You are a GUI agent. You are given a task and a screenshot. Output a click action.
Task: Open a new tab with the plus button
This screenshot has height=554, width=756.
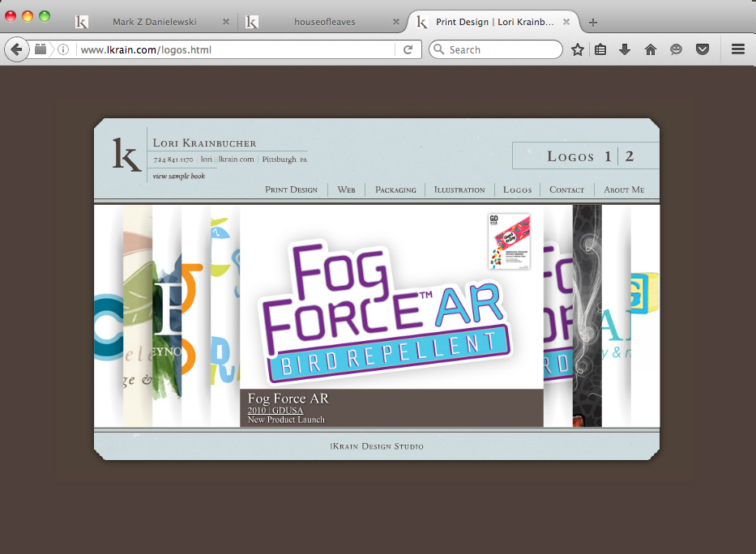(593, 22)
